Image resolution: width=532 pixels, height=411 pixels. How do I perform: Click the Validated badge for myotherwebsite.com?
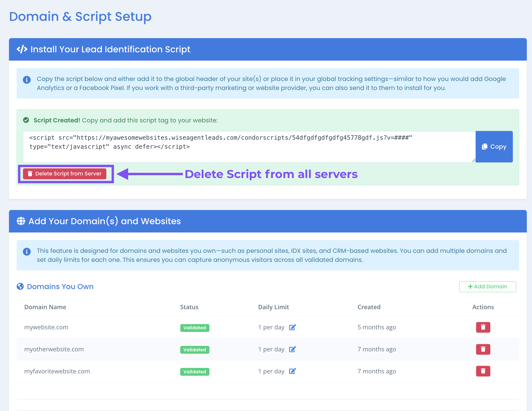(x=195, y=350)
